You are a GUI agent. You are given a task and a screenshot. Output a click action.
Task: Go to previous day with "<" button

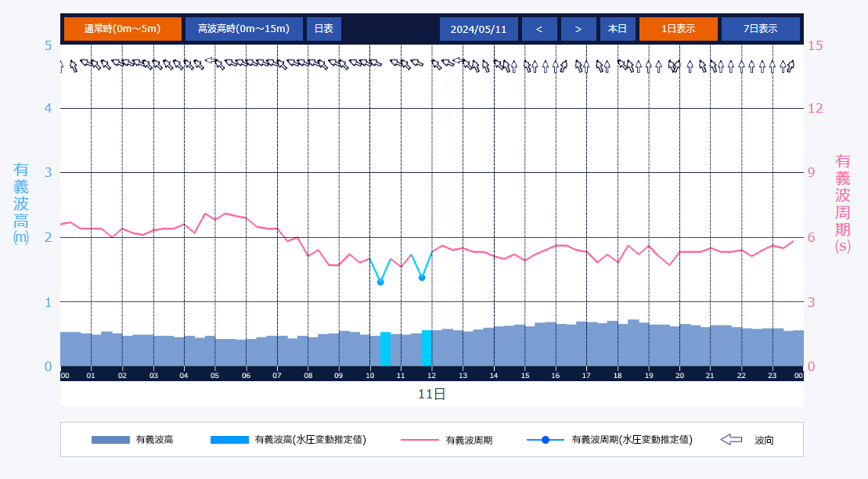click(x=539, y=29)
